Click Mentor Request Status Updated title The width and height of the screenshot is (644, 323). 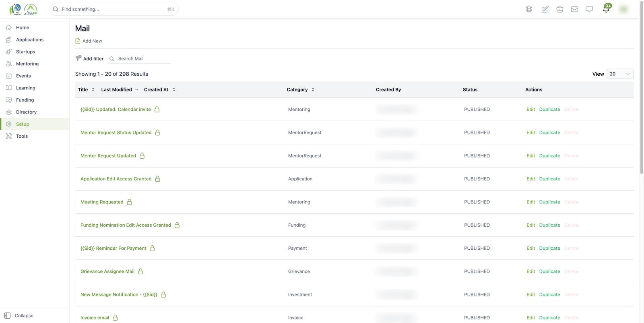point(116,133)
